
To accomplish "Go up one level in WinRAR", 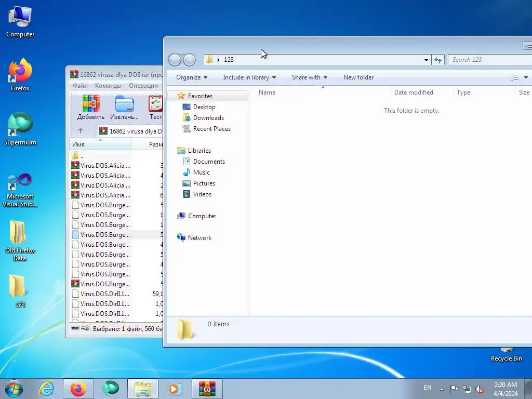I will (x=81, y=130).
